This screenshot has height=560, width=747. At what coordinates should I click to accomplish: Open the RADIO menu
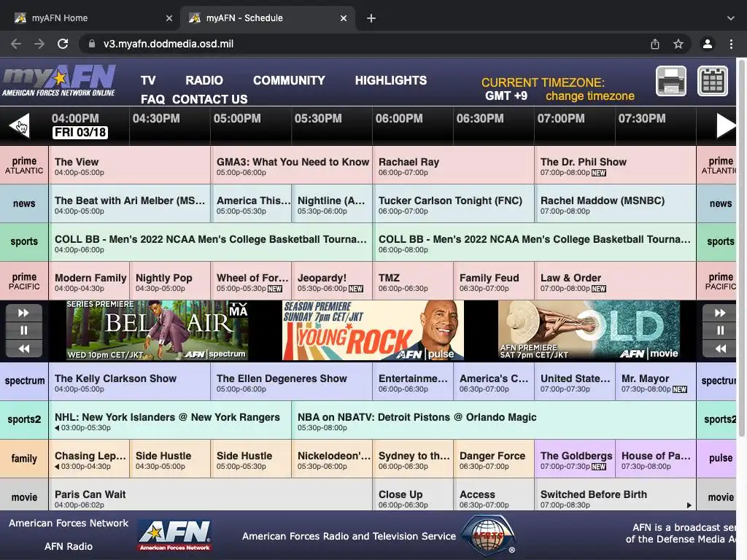204,80
